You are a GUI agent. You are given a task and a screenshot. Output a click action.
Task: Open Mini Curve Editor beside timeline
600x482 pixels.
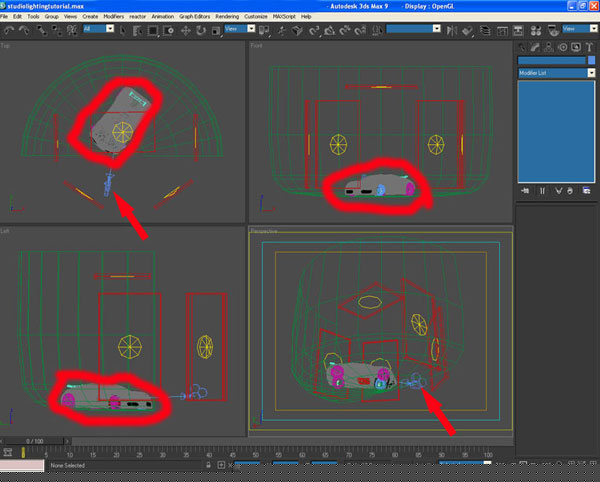8,453
